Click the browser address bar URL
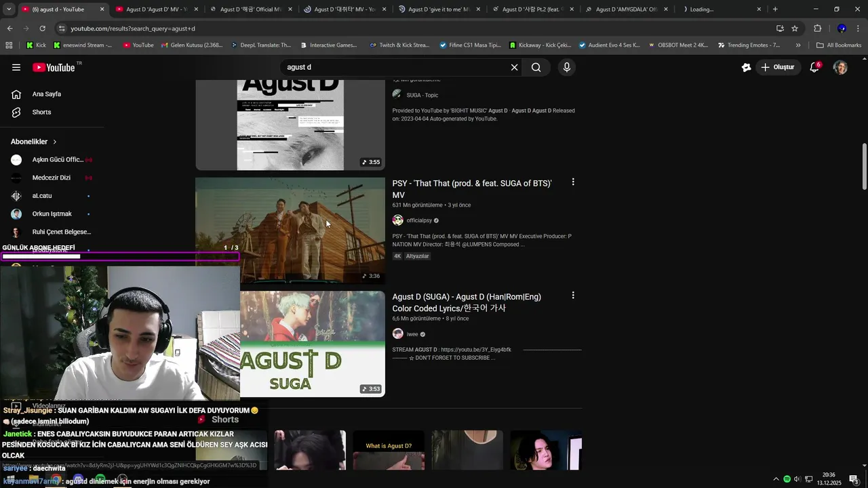The height and width of the screenshot is (488, 868). click(x=133, y=28)
